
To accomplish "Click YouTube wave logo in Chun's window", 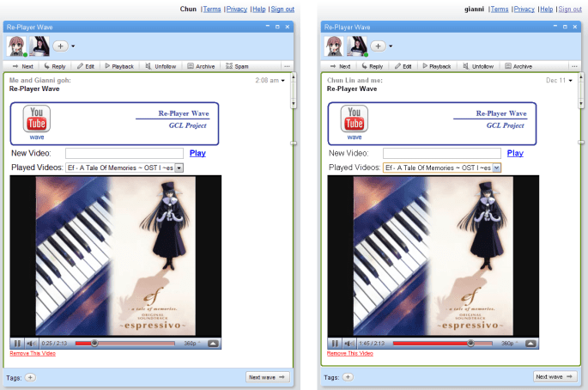I will coord(37,122).
